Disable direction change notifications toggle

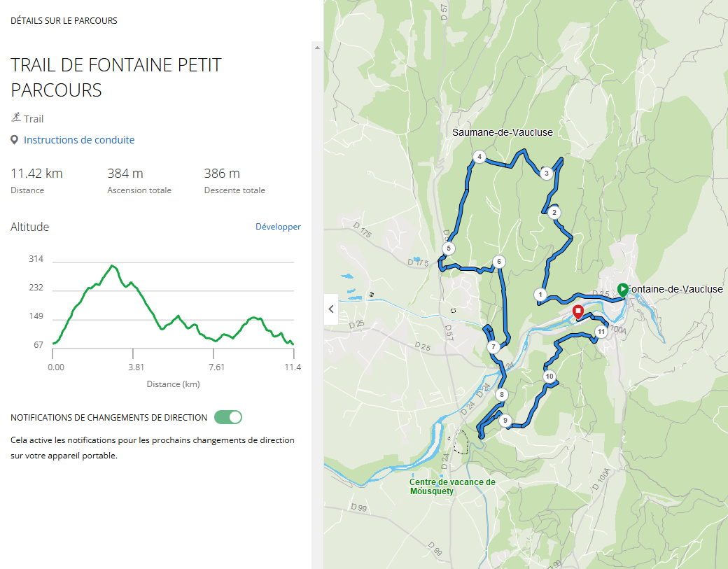(228, 417)
